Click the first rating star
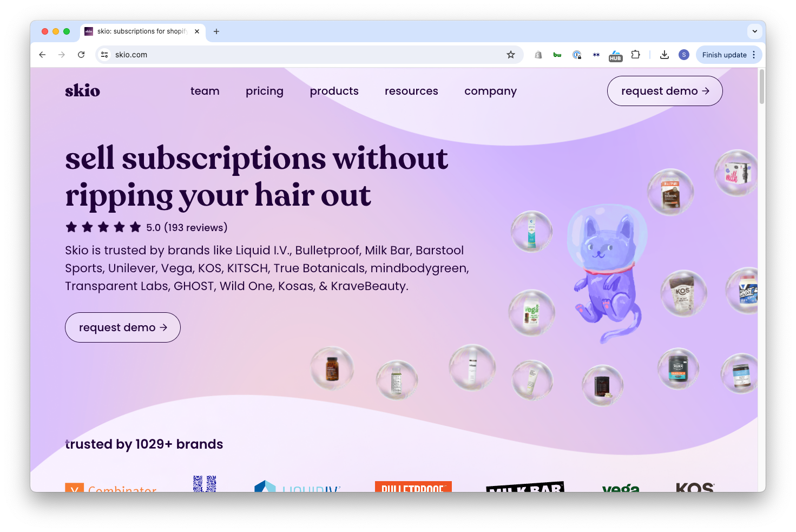 (71, 227)
